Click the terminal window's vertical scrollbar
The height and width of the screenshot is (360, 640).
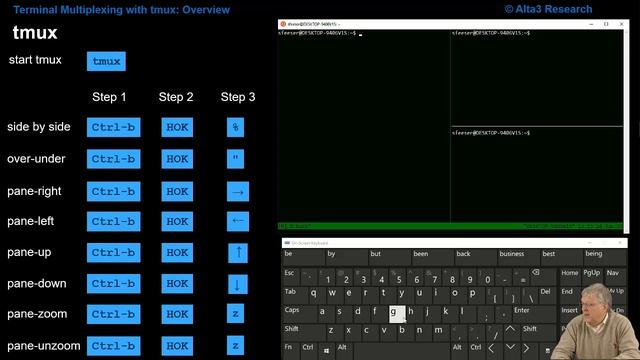626,130
